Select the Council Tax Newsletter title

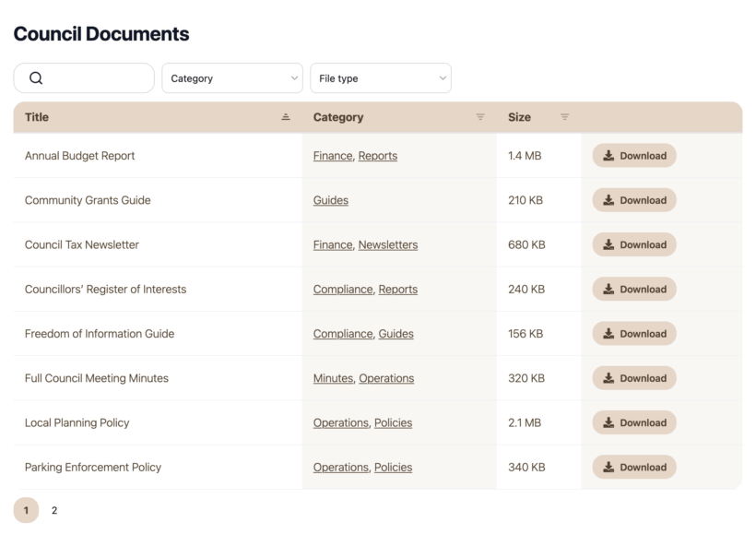click(82, 244)
